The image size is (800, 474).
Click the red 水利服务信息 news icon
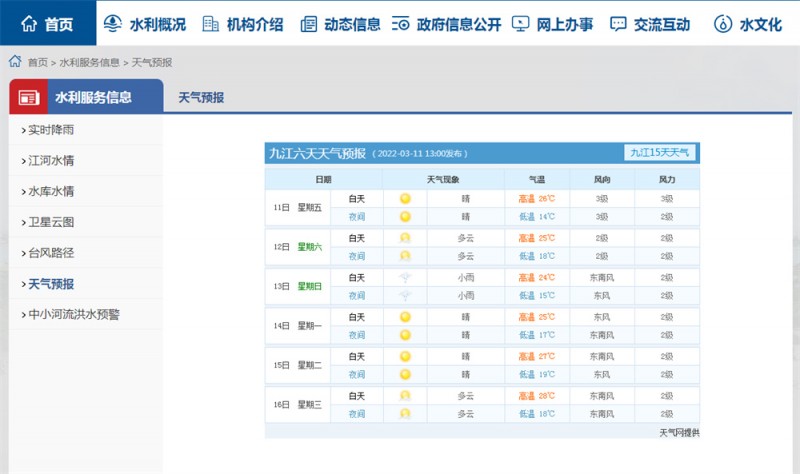click(x=29, y=97)
